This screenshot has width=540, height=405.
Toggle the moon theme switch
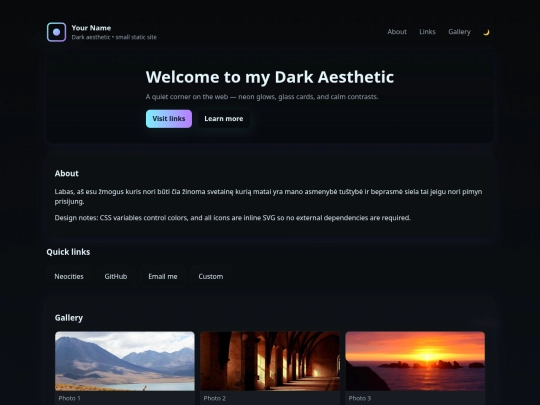486,32
